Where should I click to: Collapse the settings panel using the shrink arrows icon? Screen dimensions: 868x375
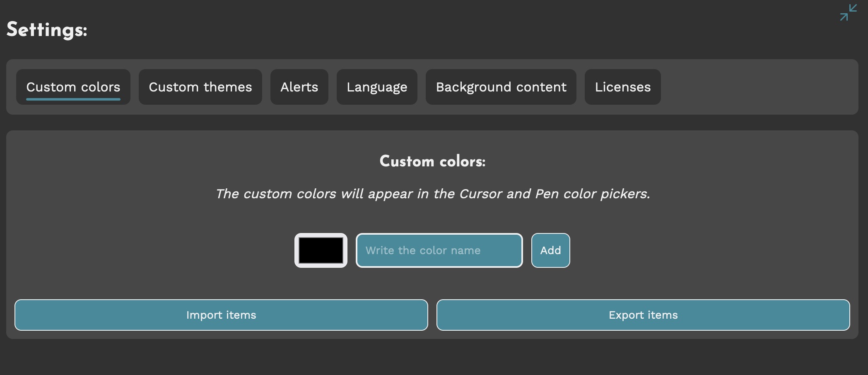coord(848,12)
